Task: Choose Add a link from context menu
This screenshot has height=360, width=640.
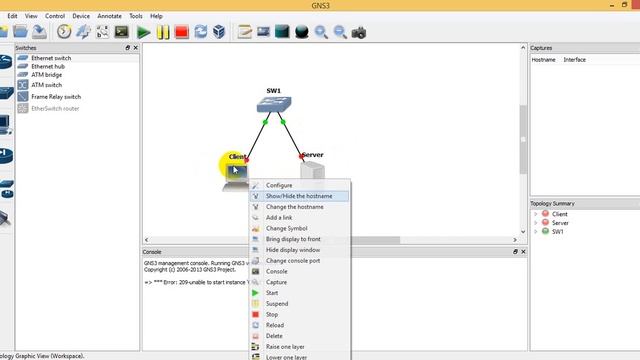Action: coord(299,218)
